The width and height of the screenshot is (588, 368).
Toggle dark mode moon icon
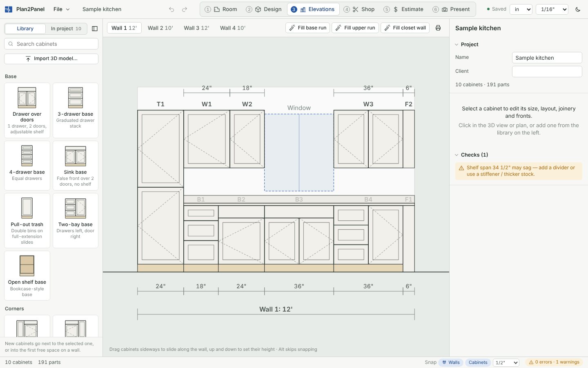coord(578,9)
